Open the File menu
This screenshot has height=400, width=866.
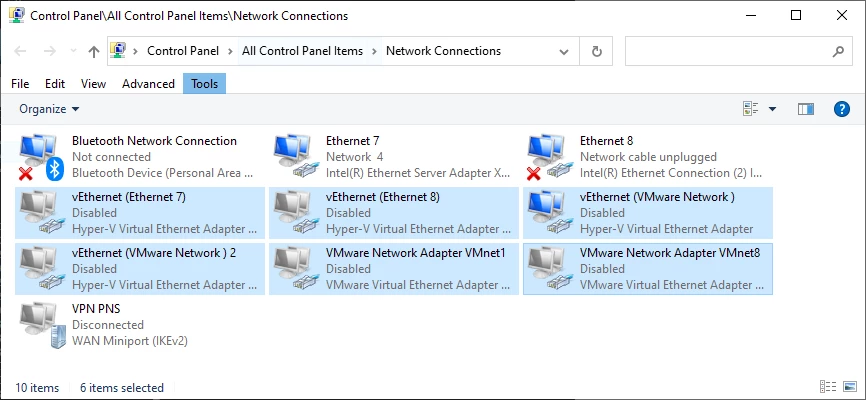(x=20, y=84)
